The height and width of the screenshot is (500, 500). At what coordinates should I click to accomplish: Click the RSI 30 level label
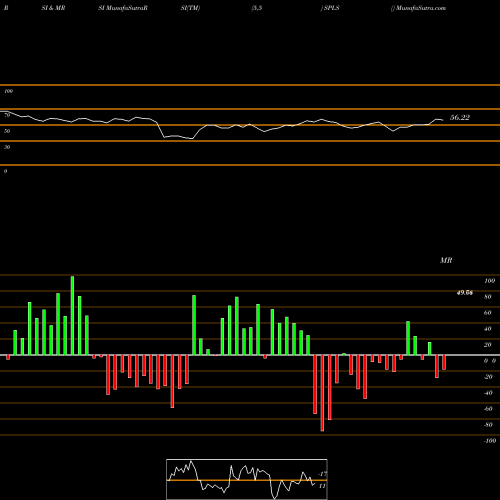pos(7,147)
